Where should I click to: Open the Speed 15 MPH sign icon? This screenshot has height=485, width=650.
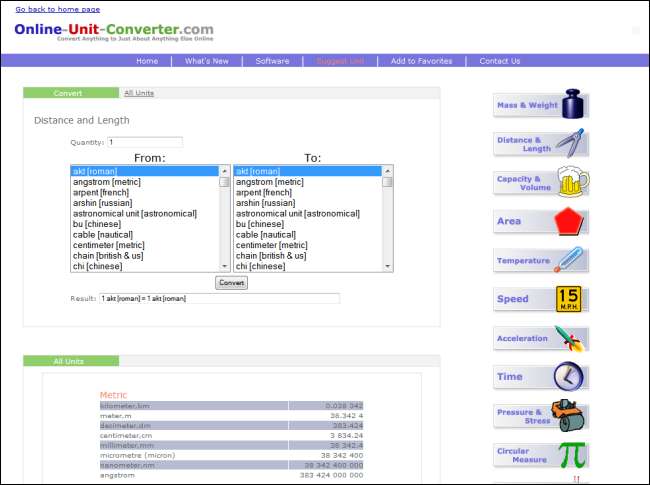click(568, 298)
